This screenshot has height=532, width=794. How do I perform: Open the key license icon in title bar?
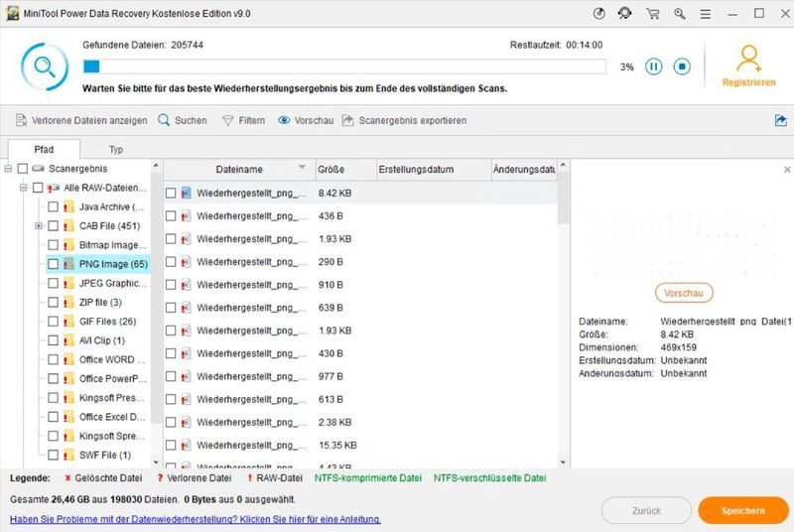[x=680, y=14]
